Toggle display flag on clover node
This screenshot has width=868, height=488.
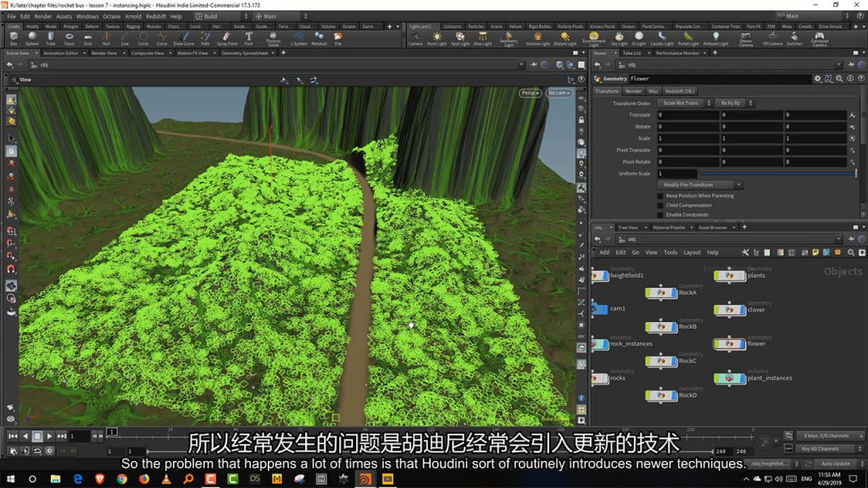point(743,310)
